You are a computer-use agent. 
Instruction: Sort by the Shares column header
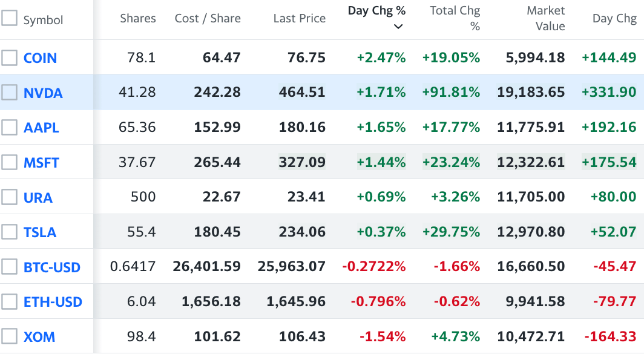pyautogui.click(x=137, y=19)
